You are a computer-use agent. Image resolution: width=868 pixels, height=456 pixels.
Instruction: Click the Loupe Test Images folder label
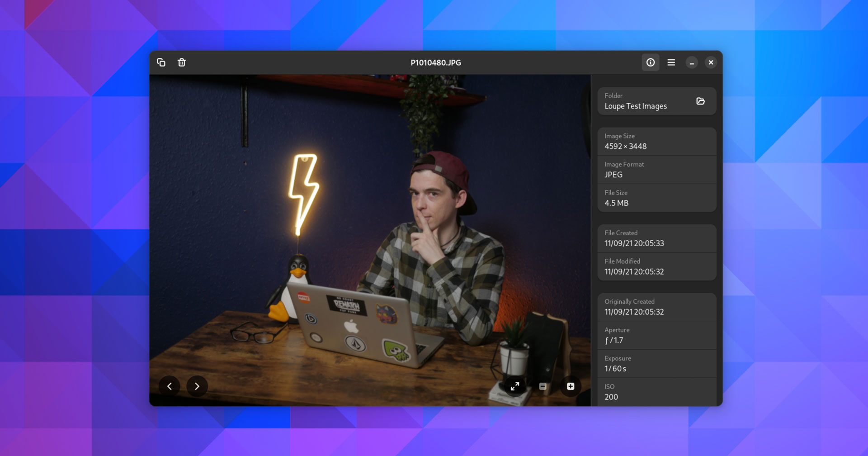636,106
